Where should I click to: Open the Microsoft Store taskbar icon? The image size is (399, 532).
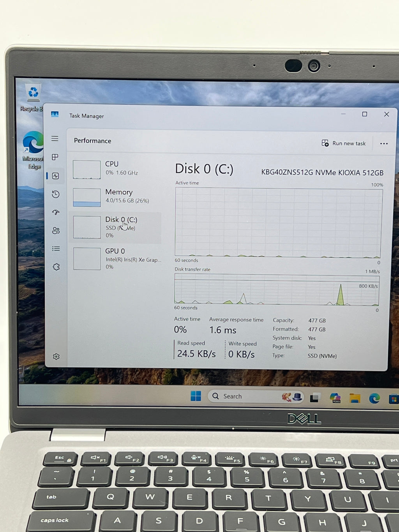394,399
